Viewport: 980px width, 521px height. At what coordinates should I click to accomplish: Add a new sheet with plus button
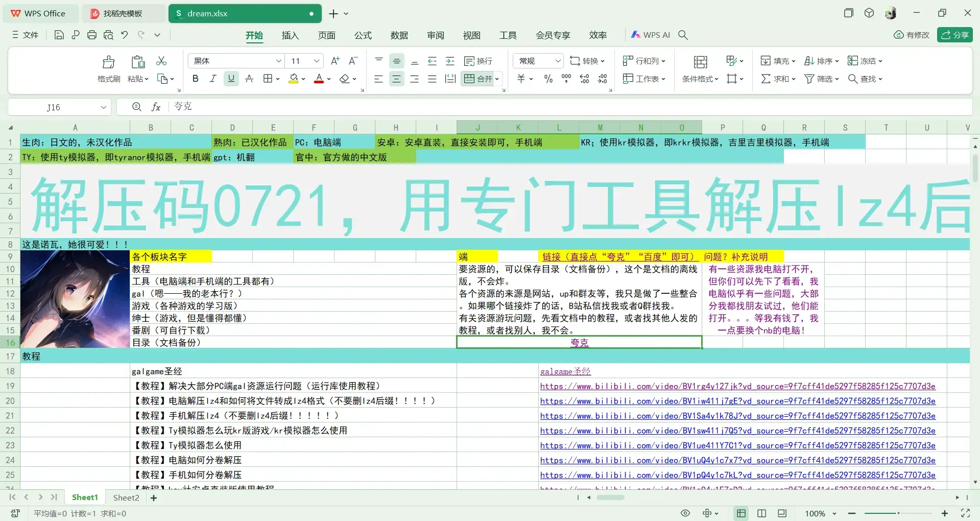[154, 498]
